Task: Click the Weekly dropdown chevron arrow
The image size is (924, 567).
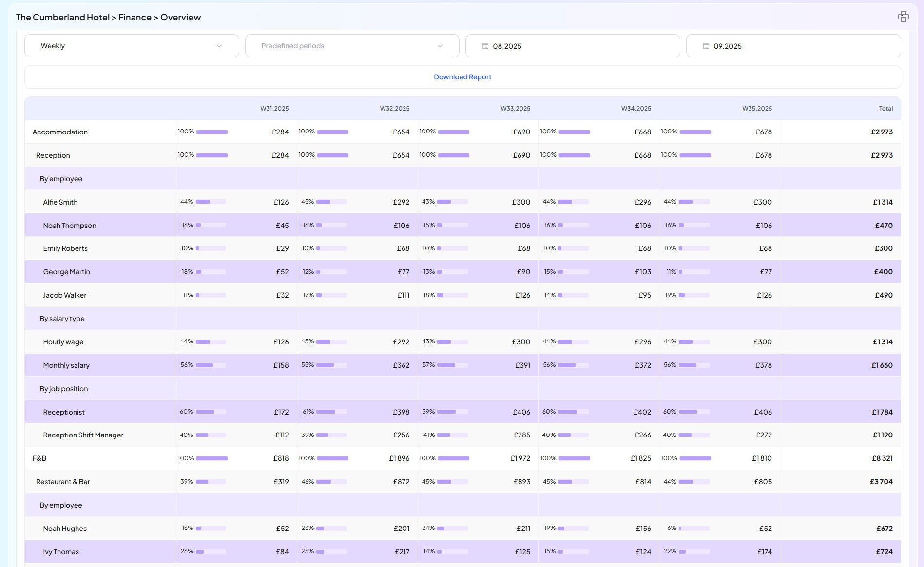Action: pos(219,46)
